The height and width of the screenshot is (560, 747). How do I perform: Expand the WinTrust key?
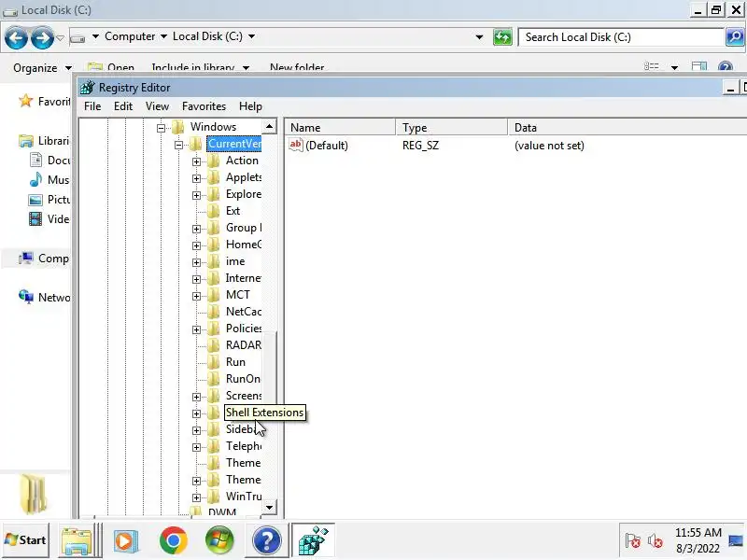tap(196, 497)
